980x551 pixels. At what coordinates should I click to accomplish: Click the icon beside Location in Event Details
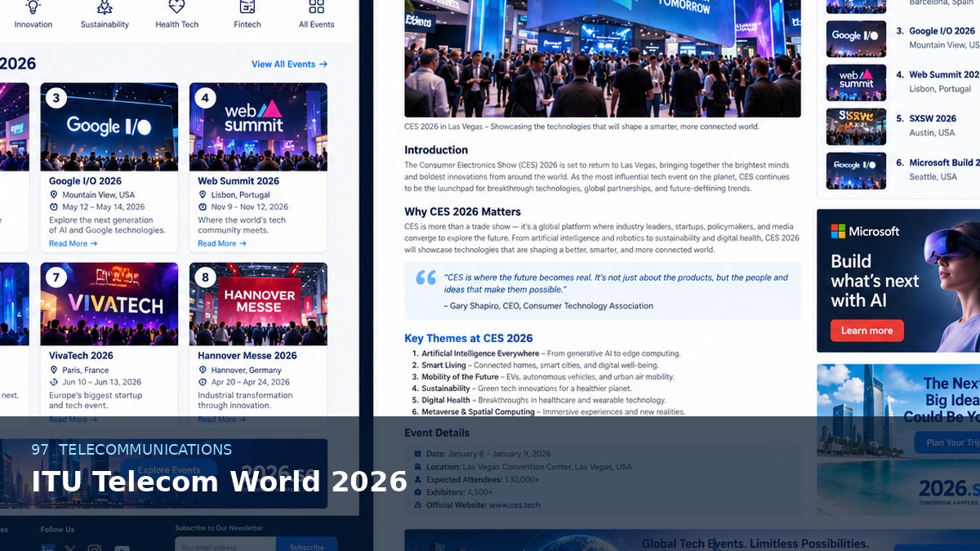tap(418, 467)
